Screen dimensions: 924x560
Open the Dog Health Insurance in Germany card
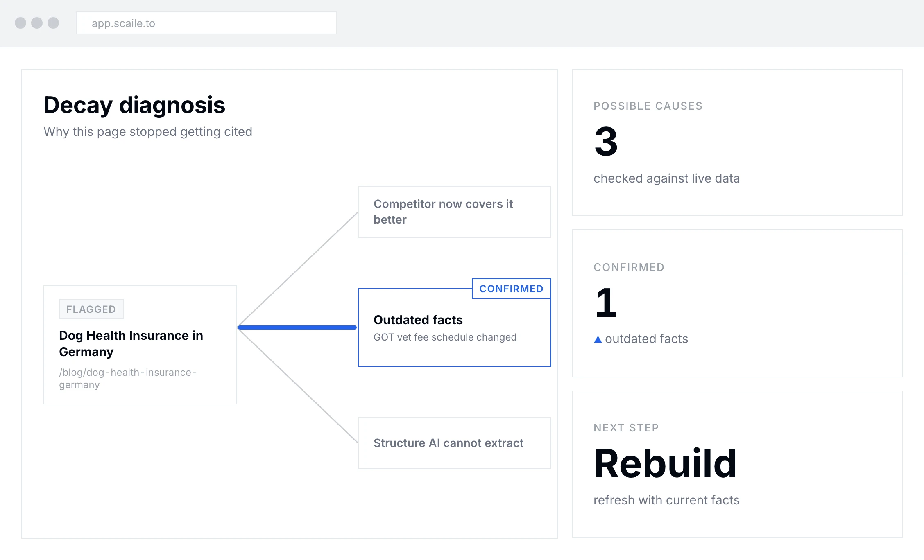click(140, 345)
